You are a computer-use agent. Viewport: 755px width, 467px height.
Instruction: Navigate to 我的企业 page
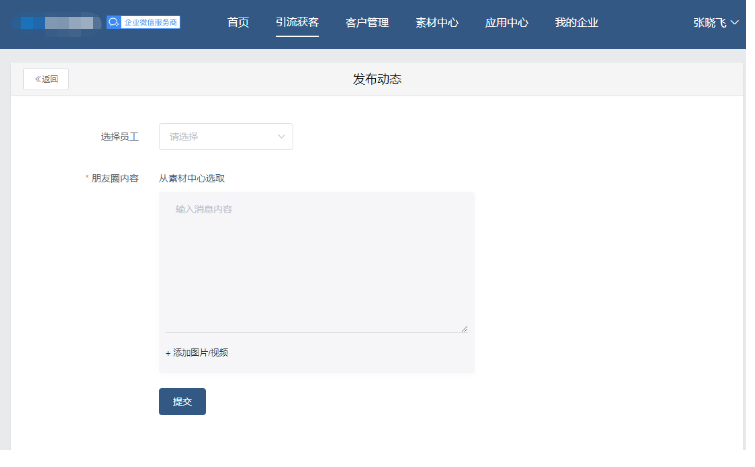point(576,22)
